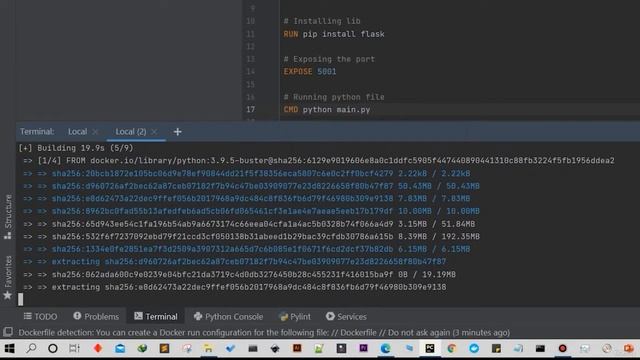Open the red diamond app in the taskbar
This screenshot has height=360, width=640.
tap(98, 349)
